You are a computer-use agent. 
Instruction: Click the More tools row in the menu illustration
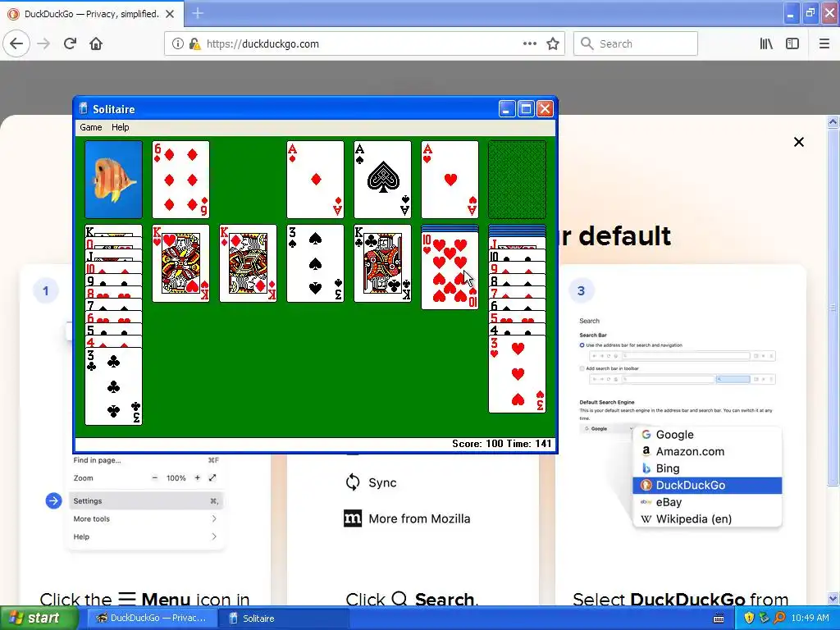point(146,518)
